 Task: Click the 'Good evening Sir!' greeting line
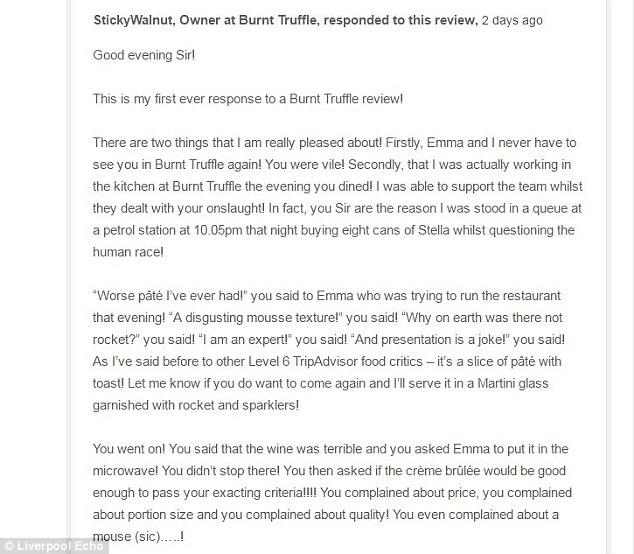(144, 55)
